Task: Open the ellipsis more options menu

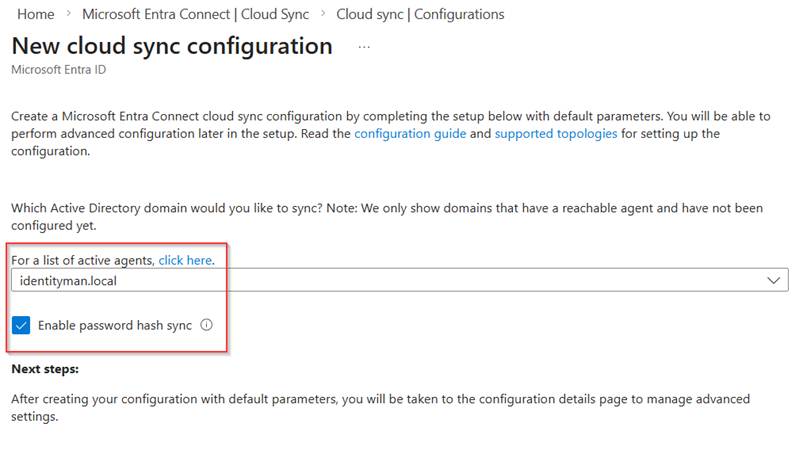Action: (x=364, y=47)
